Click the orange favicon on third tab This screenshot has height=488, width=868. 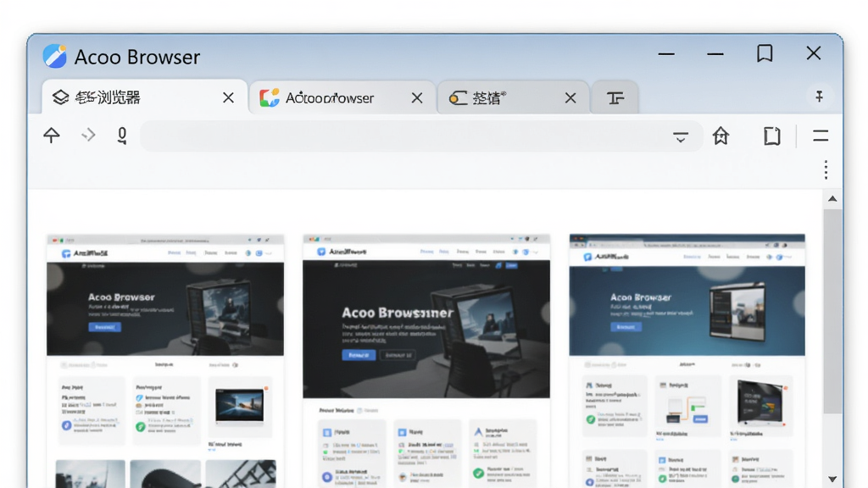[x=457, y=98]
